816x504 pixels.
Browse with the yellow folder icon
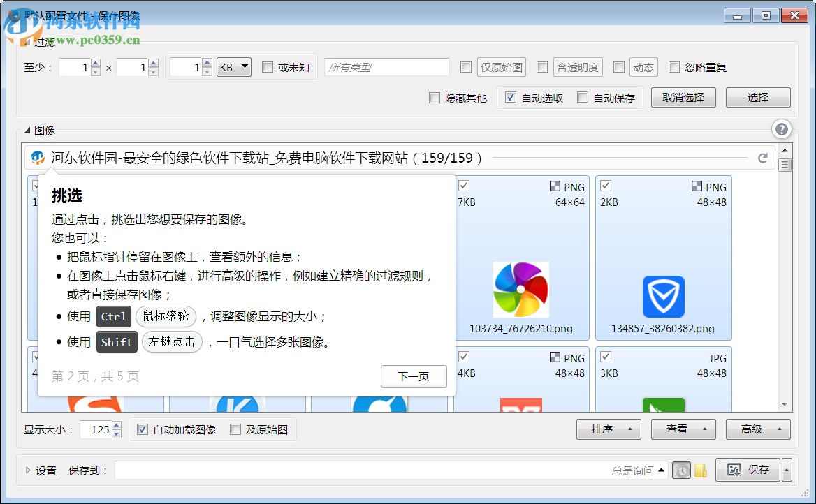click(x=700, y=470)
